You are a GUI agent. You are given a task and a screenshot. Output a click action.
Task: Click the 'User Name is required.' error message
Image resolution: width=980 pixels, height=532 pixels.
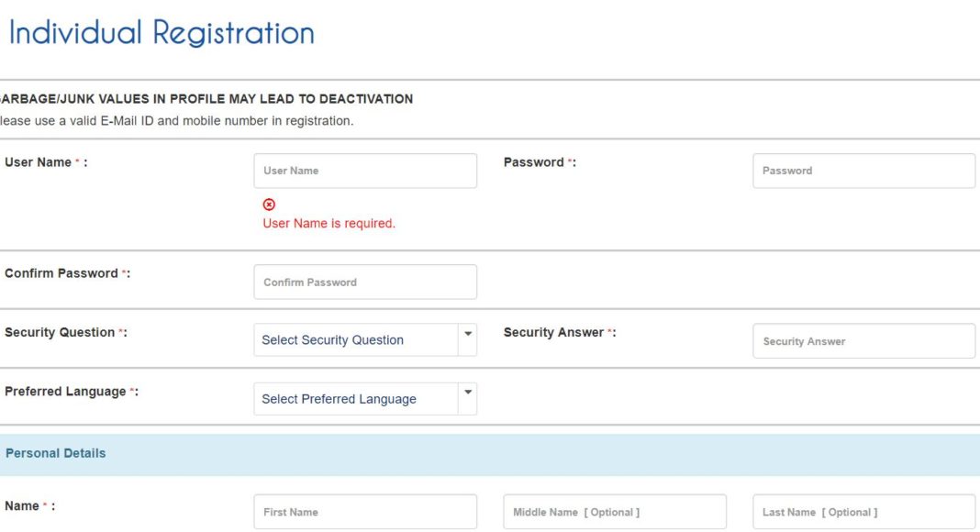click(x=329, y=223)
